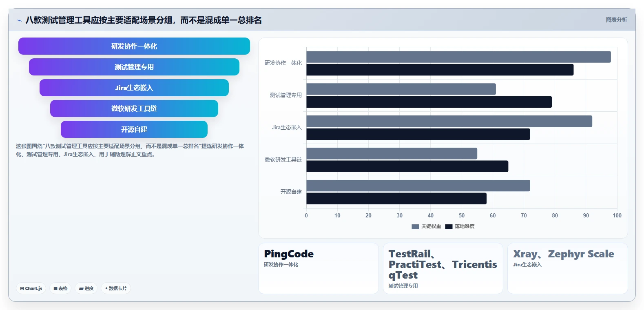Click 落地难度 bar for 研发协作一体化
This screenshot has width=644, height=310.
coord(440,70)
